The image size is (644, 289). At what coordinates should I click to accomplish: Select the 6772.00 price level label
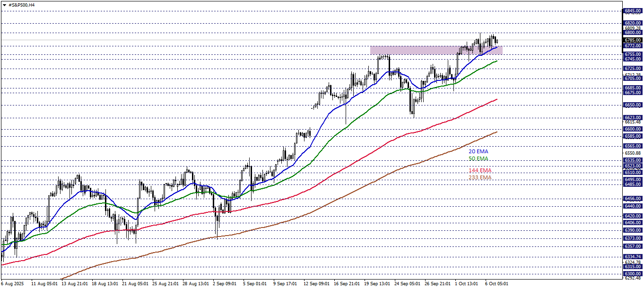click(633, 46)
